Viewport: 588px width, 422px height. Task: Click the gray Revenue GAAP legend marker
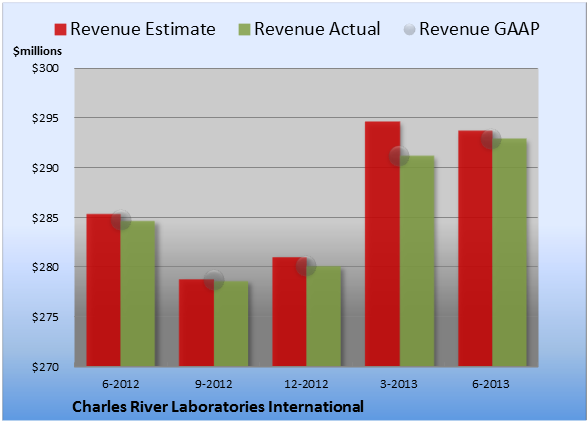tap(410, 29)
